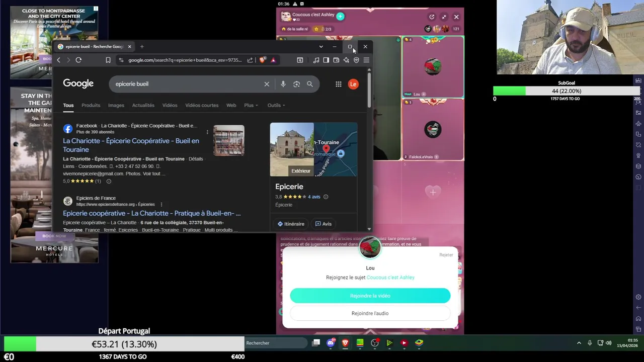Open Leo AI sparkle icon
644x362 pixels.
[346, 60]
